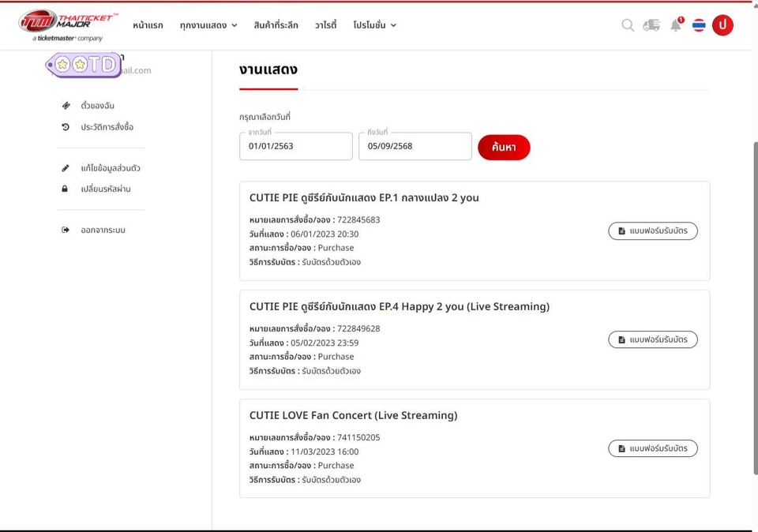Open the delivery truck icon
The image size is (758, 532).
point(651,25)
